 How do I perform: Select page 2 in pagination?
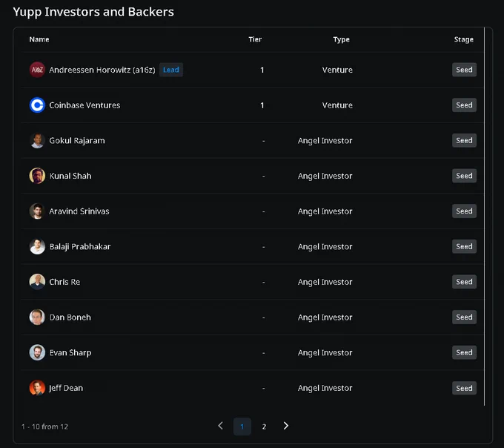[264, 426]
